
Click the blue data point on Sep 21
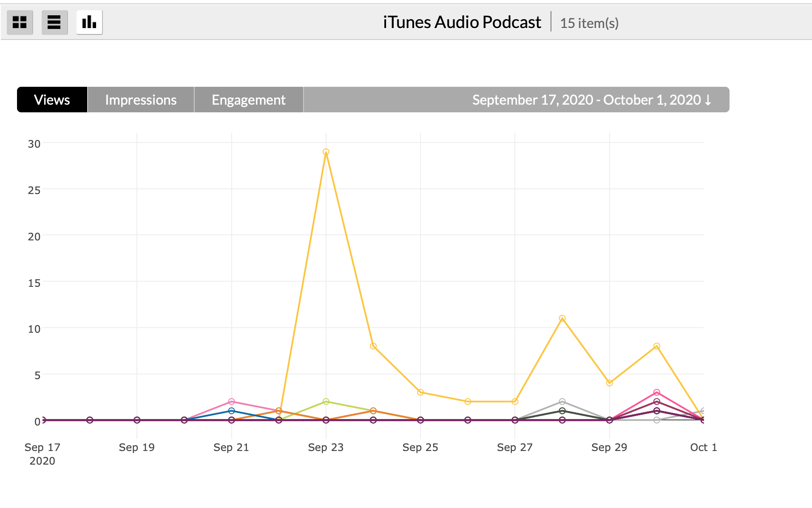232,411
